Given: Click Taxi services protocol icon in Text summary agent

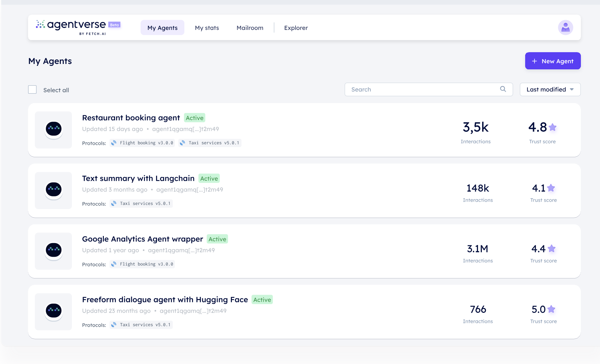Looking at the screenshot, I should pyautogui.click(x=114, y=203).
